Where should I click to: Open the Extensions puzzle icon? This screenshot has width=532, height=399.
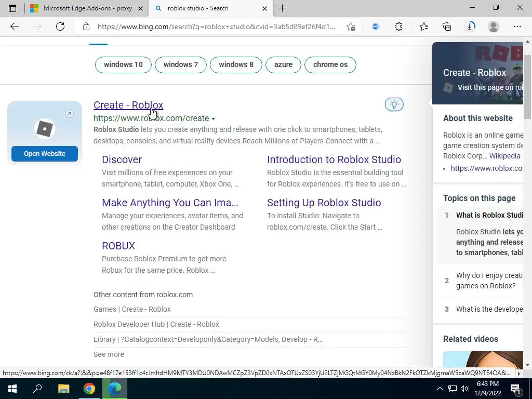coord(398,26)
